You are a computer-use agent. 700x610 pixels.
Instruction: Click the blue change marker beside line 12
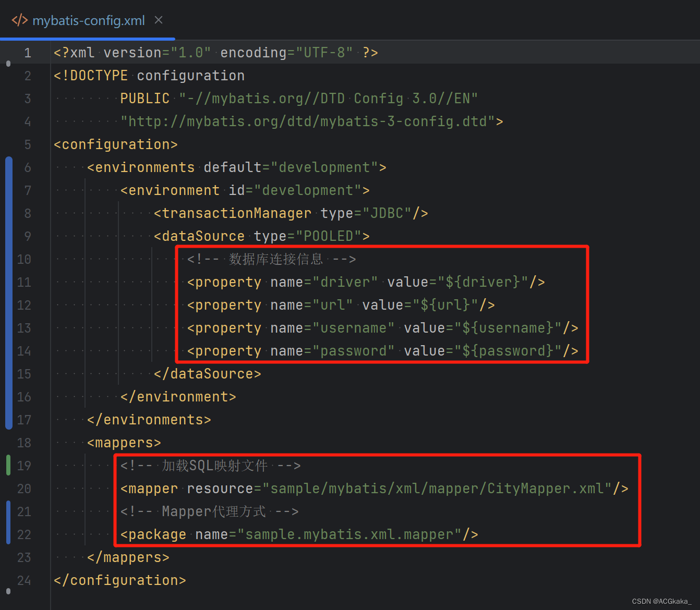pos(8,293)
